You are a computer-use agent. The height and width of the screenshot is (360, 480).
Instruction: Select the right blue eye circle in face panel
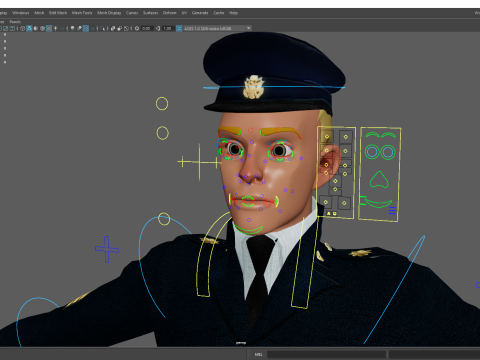(x=388, y=152)
